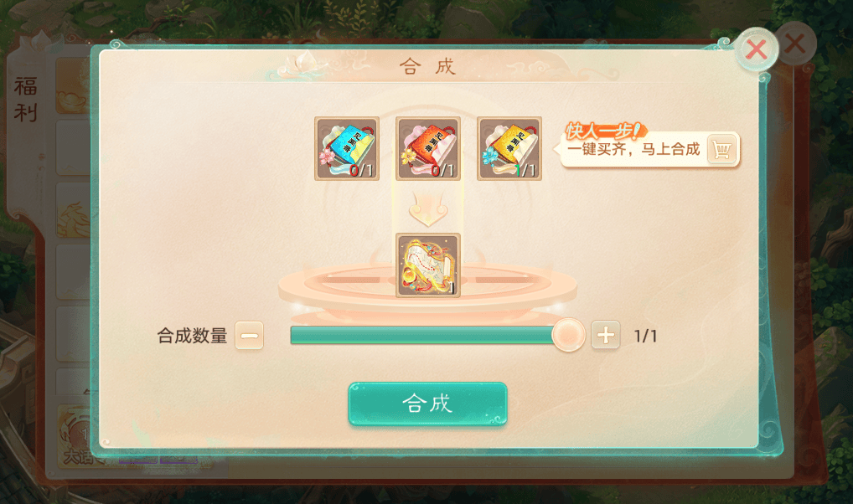
Task: Close the 合成 dialog with red X
Action: tap(756, 49)
